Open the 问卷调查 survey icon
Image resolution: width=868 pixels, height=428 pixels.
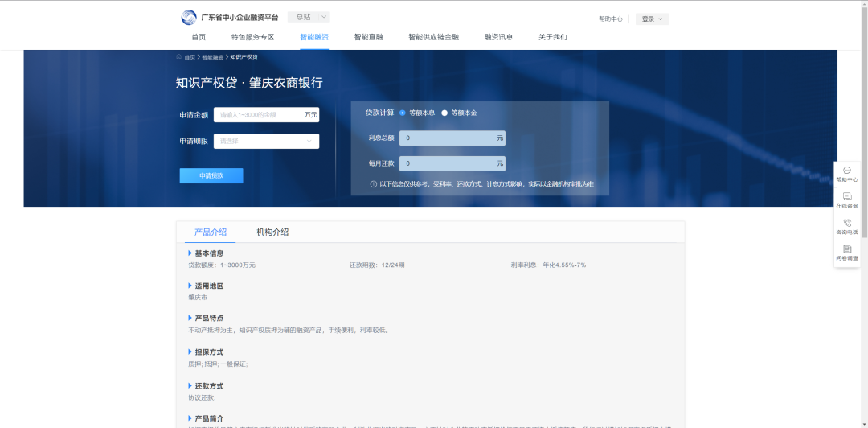click(x=847, y=249)
